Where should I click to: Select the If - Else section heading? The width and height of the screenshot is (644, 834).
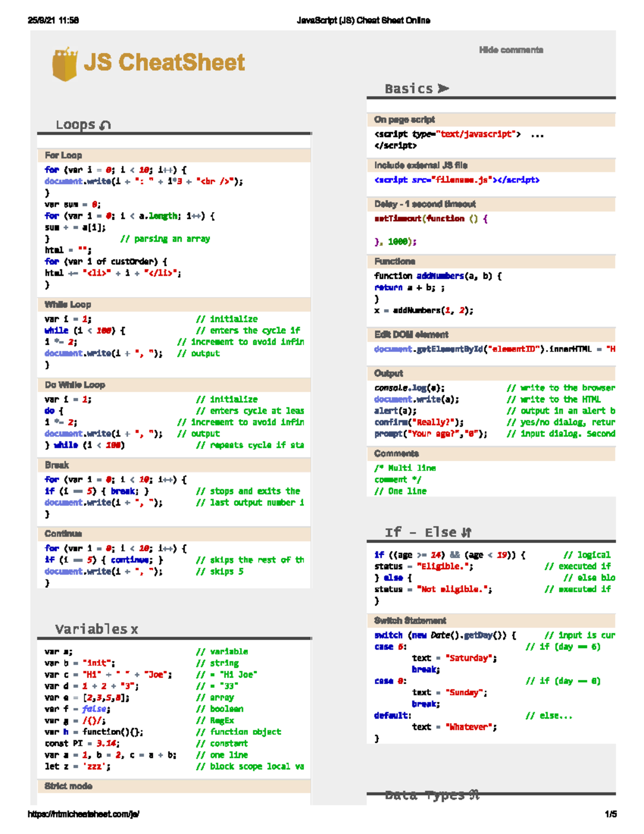coord(421,532)
